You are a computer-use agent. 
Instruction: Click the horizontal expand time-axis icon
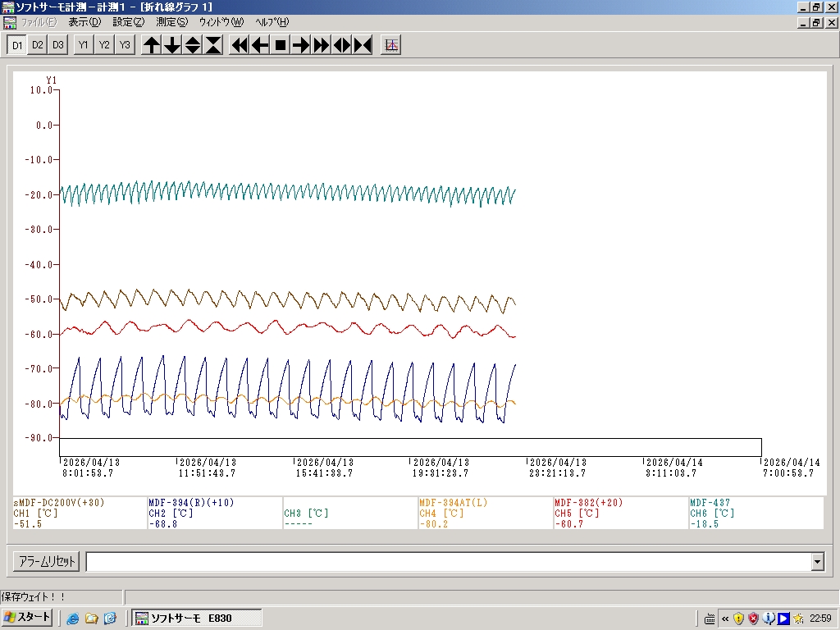(342, 45)
